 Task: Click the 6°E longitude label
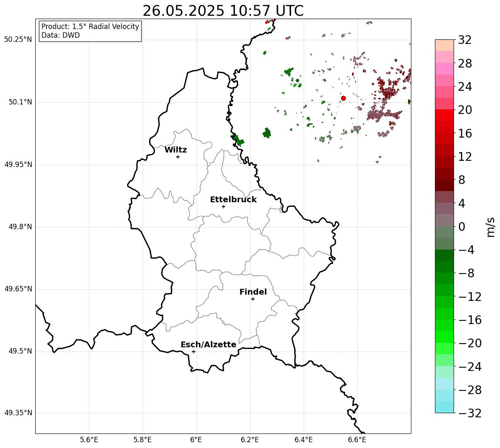[196, 440]
